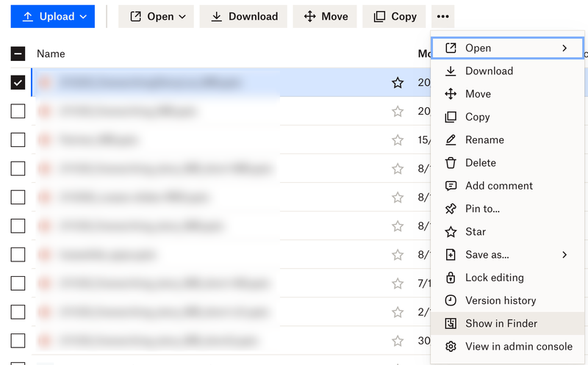Star the file modified 7/1
This screenshot has height=365, width=588.
tap(398, 283)
